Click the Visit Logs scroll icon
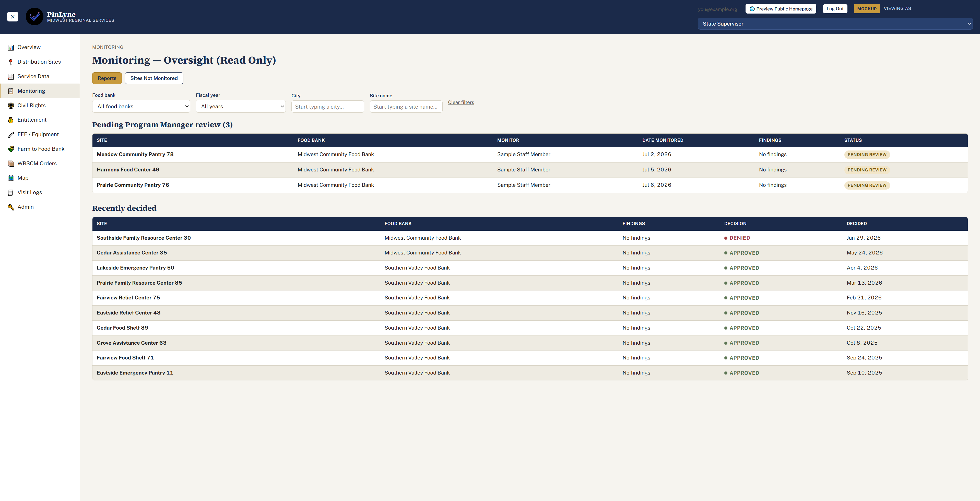The width and height of the screenshot is (980, 501). (x=11, y=192)
